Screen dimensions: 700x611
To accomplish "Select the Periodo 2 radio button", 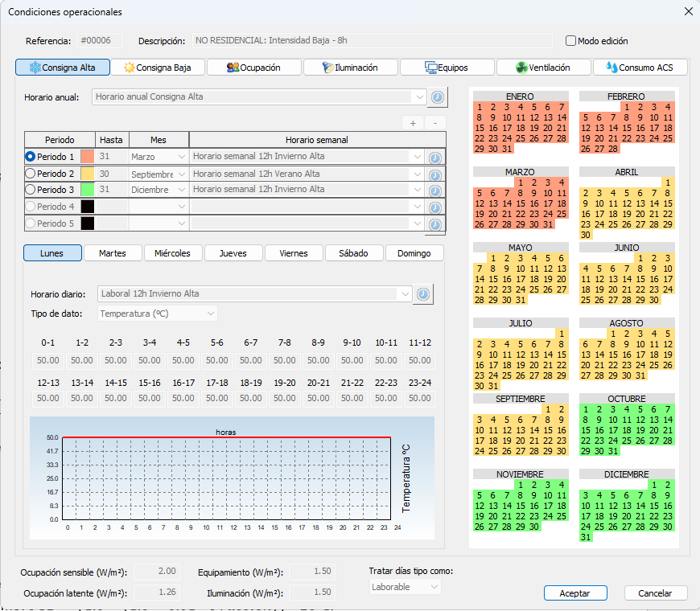I will point(31,174).
